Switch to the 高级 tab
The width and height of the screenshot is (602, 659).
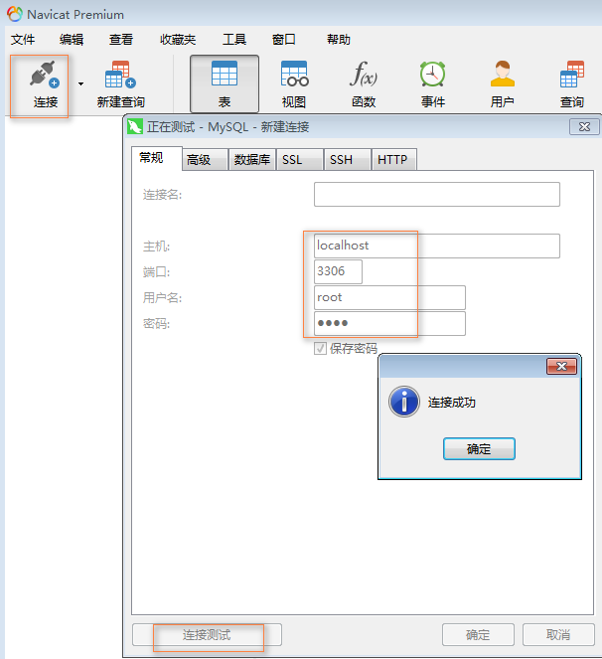tap(205, 160)
